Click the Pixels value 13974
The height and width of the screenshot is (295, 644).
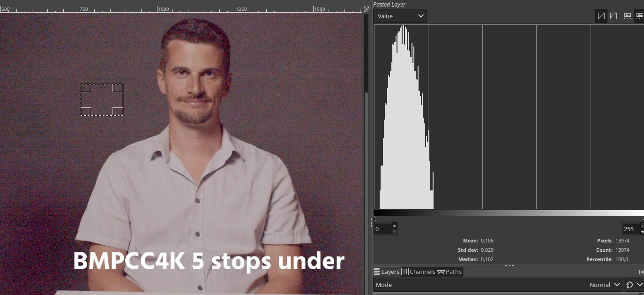(x=623, y=241)
